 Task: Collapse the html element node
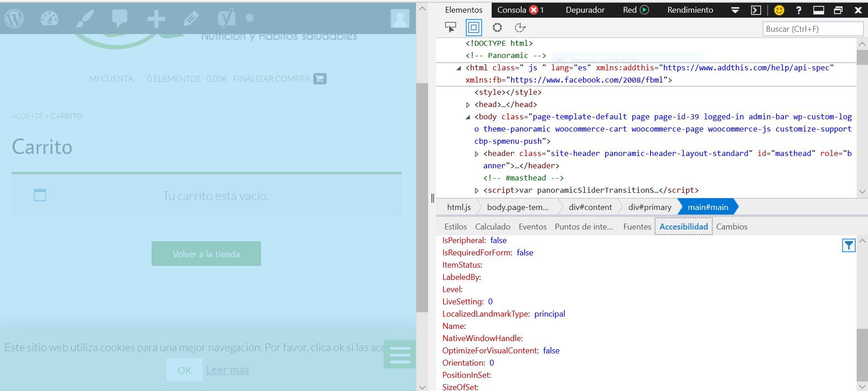459,68
